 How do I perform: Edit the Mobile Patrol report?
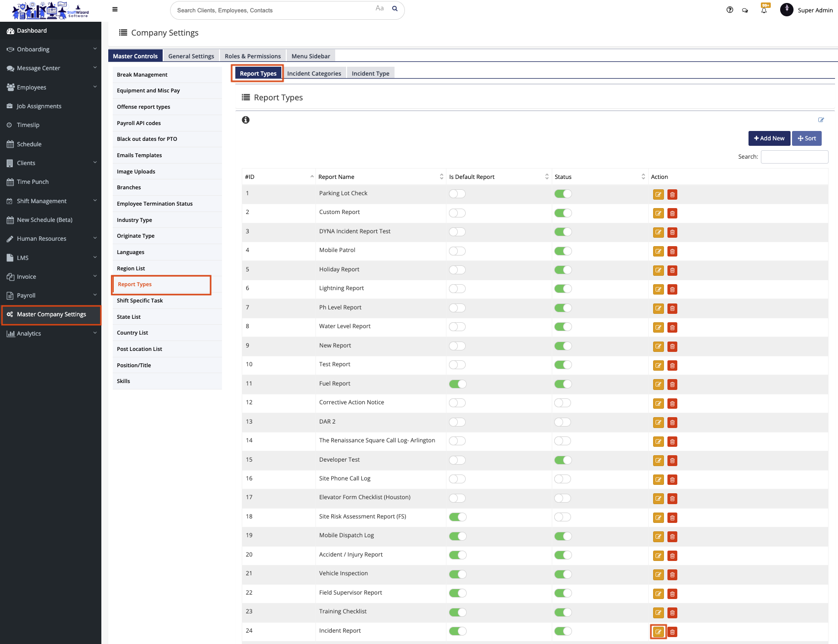[658, 252]
